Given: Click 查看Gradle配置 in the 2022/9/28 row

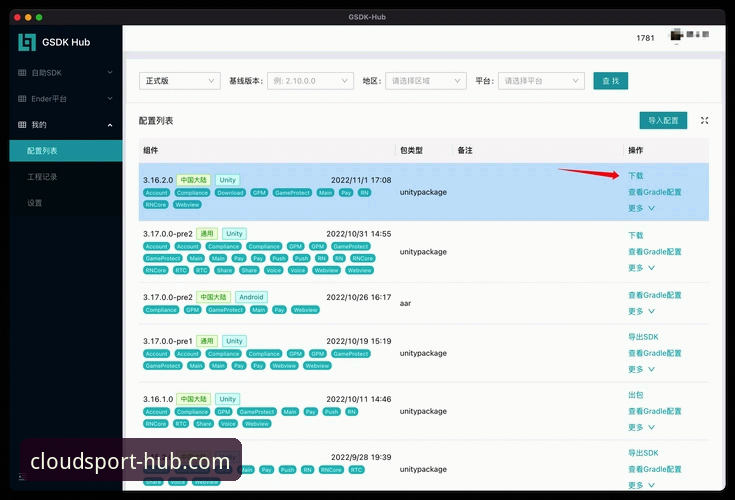Looking at the screenshot, I should click(x=654, y=469).
